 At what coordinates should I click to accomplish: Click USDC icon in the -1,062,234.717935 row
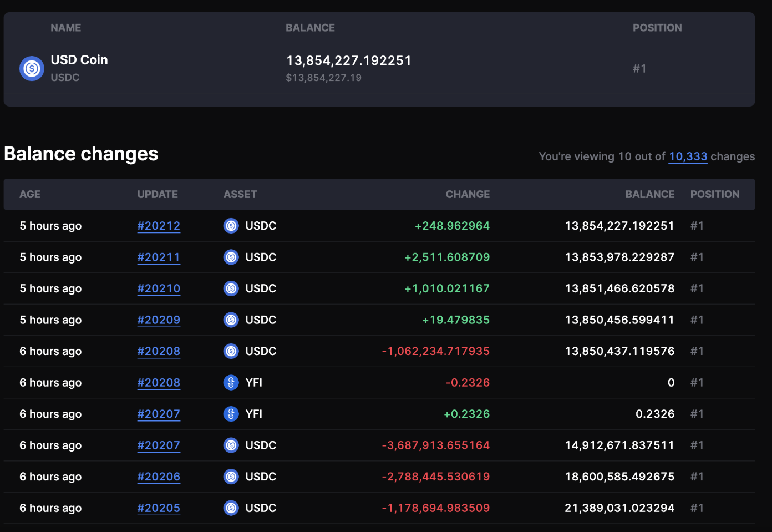(x=231, y=351)
